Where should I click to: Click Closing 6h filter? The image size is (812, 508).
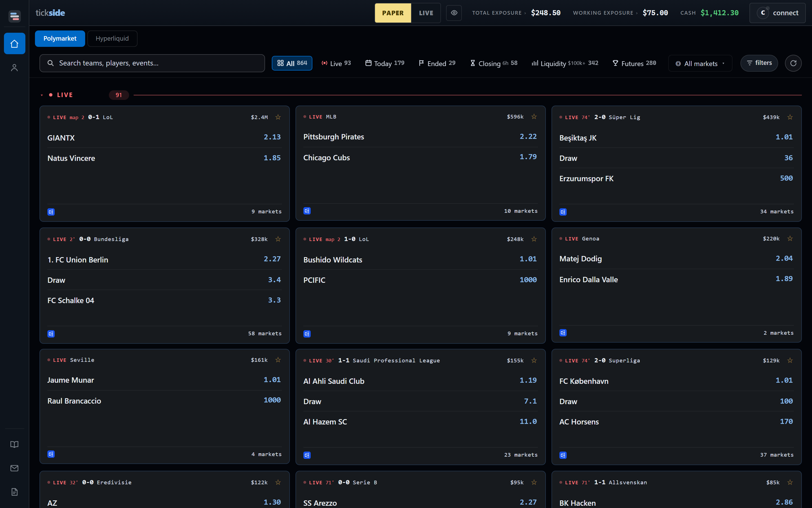(x=494, y=63)
